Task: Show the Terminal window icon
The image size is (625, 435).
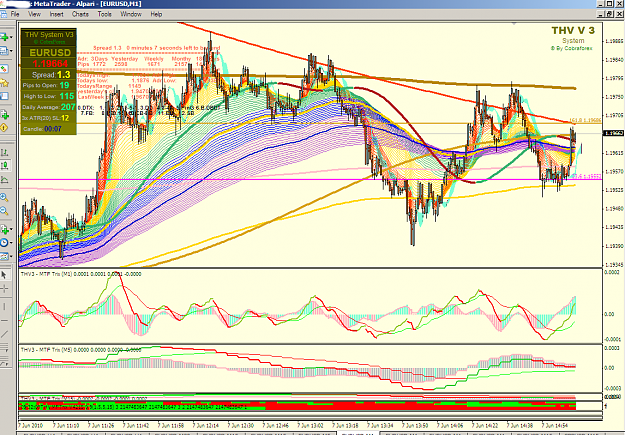Action: [x=4, y=96]
